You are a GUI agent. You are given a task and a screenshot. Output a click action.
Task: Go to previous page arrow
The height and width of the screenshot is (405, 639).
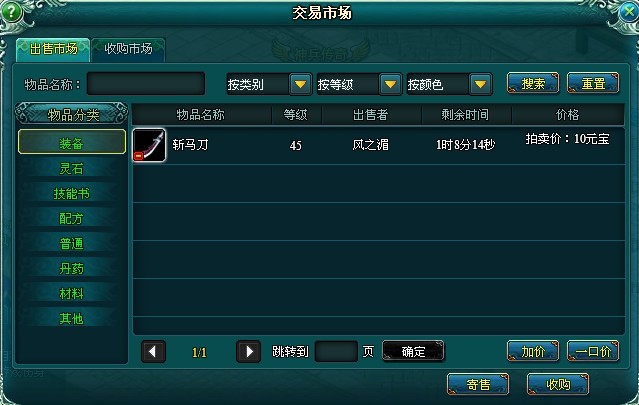click(153, 351)
